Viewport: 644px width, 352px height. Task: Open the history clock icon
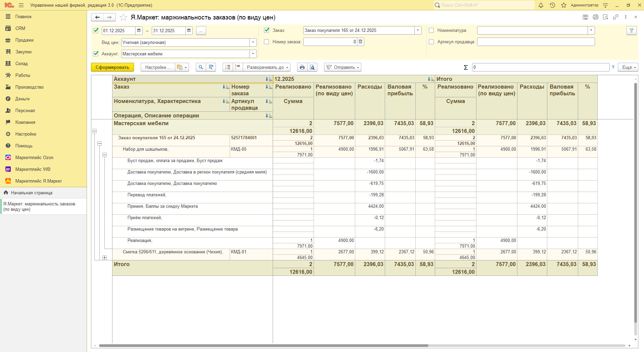coord(552,5)
